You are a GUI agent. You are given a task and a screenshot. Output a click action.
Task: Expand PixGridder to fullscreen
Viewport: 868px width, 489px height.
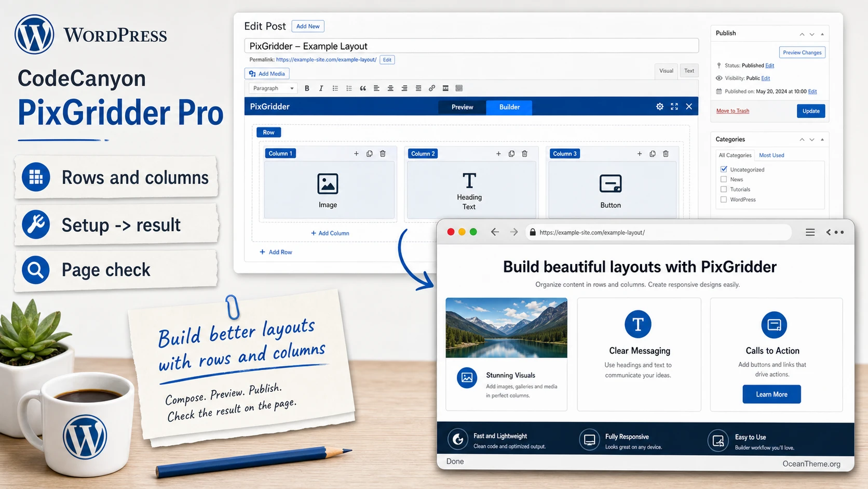coord(674,107)
